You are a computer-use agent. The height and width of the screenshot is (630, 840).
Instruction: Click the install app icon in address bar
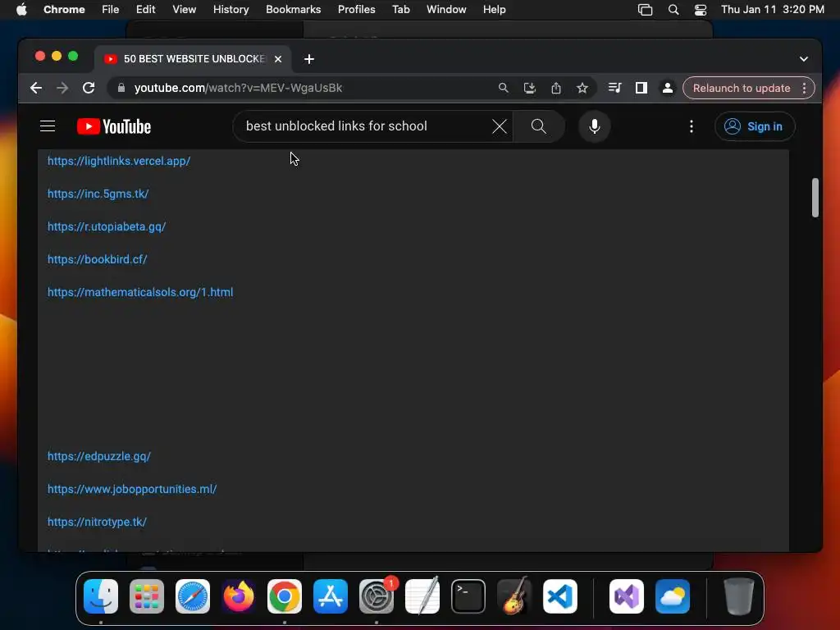pos(529,88)
